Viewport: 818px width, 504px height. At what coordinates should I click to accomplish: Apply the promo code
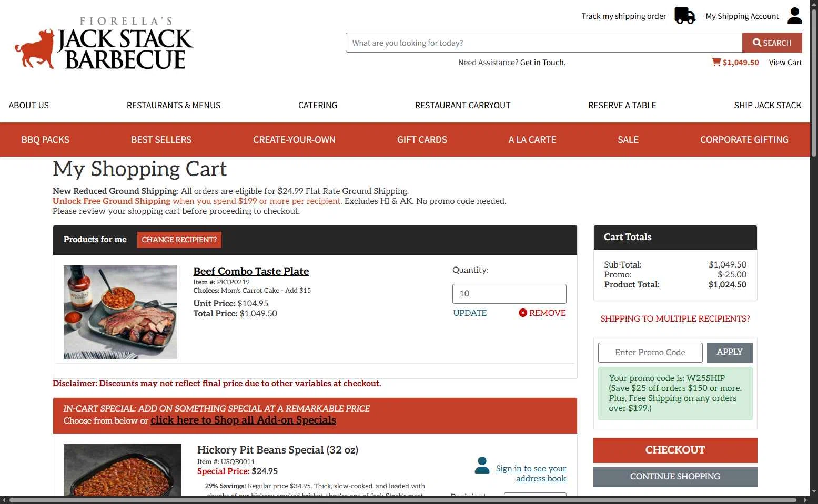(730, 353)
